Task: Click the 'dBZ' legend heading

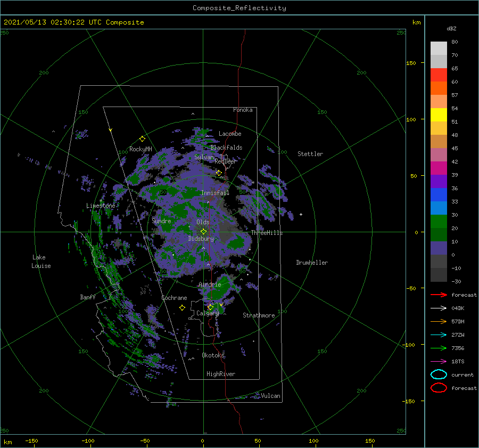Action: (451, 29)
